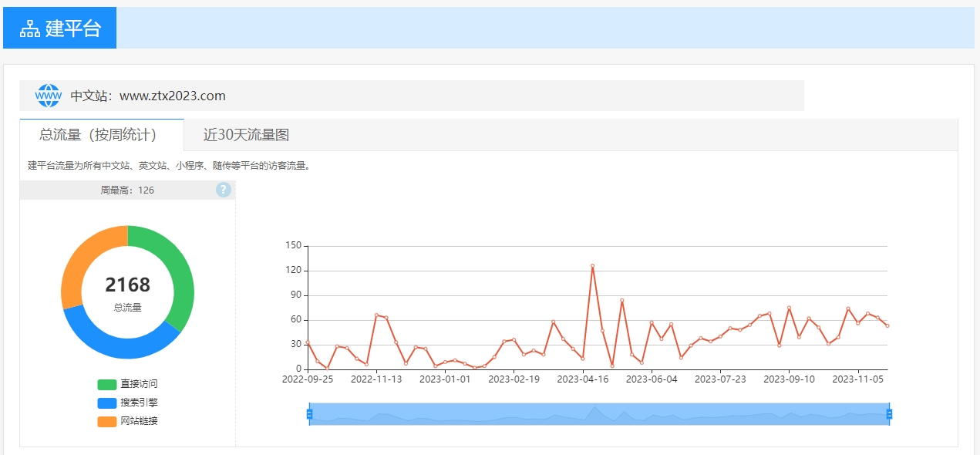
Task: Click the 2168 total in the donut center
Action: point(128,285)
